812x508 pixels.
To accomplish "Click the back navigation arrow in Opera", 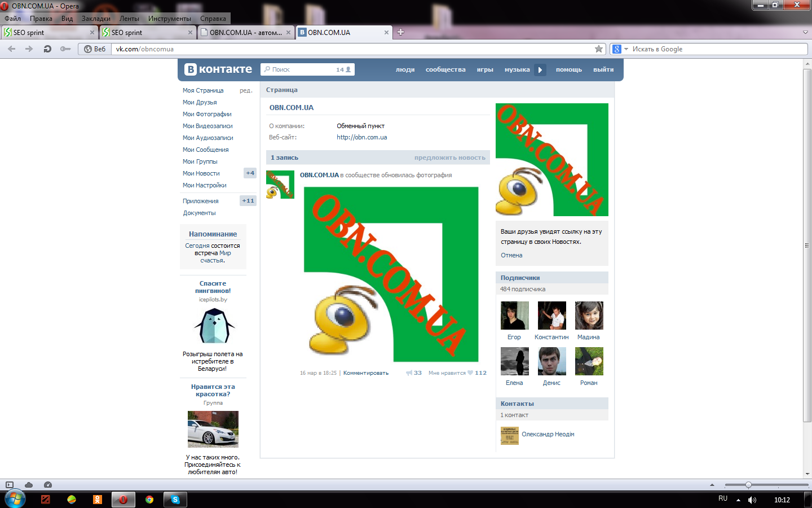I will click(x=12, y=49).
